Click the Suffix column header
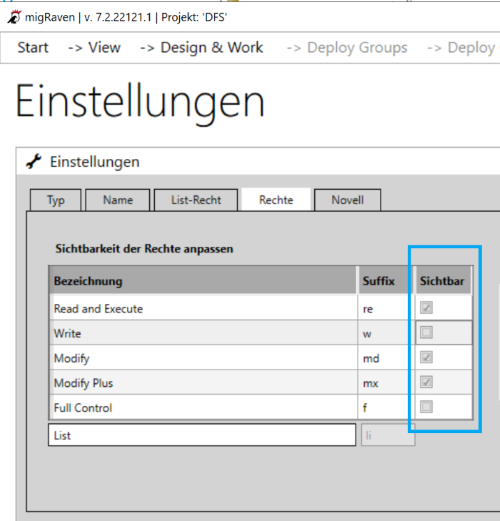500x521 pixels. click(x=385, y=280)
